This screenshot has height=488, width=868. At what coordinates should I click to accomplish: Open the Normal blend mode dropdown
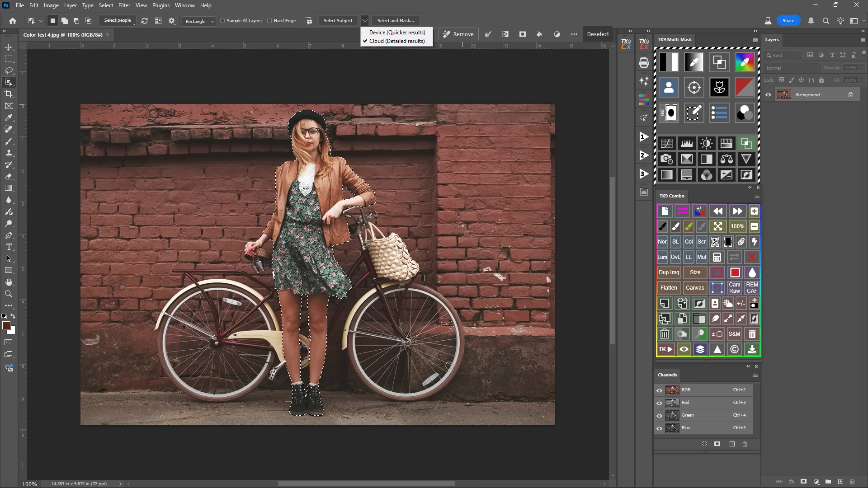click(793, 68)
